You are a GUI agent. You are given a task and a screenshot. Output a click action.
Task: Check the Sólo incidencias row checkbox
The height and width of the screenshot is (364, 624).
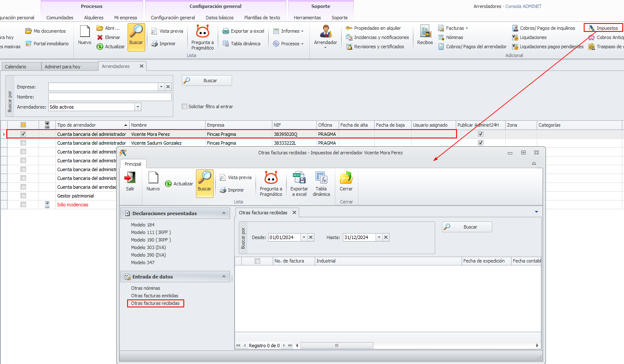point(23,205)
